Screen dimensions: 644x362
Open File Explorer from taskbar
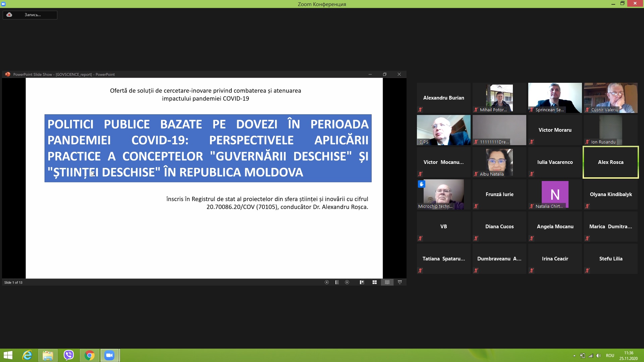click(48, 355)
